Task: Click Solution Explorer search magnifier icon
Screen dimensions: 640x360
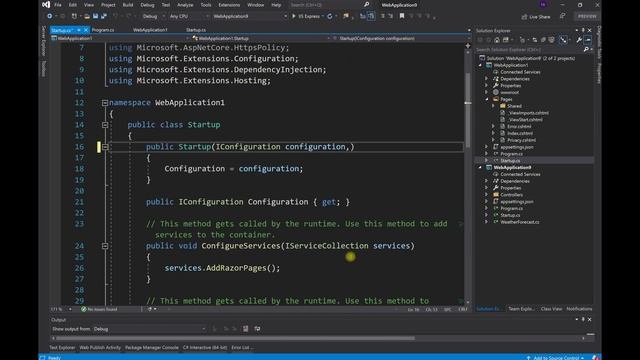Action: [586, 49]
